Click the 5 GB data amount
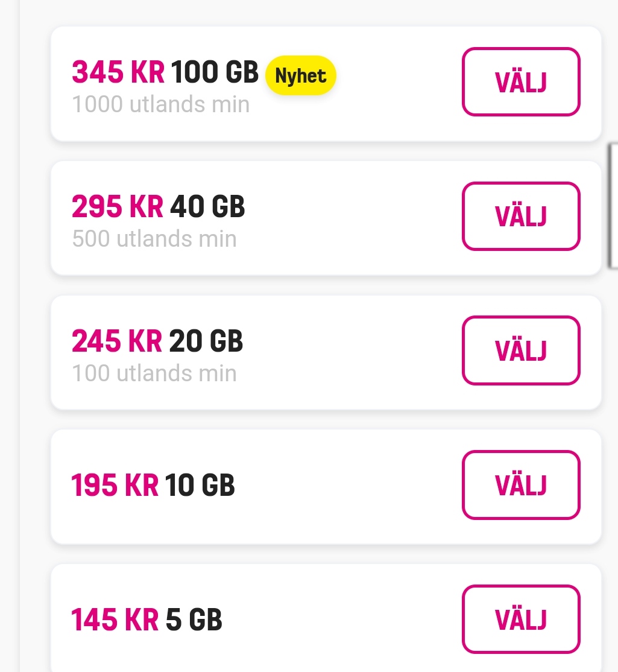Viewport: 618px width, 672px height. 194,620
